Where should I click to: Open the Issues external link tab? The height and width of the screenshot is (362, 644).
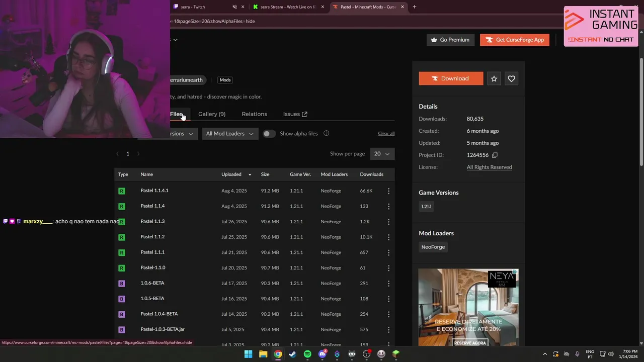click(x=295, y=114)
